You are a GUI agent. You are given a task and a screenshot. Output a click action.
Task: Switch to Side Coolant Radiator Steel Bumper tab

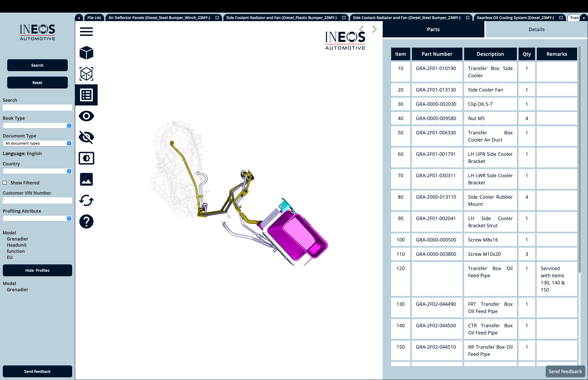(x=406, y=18)
